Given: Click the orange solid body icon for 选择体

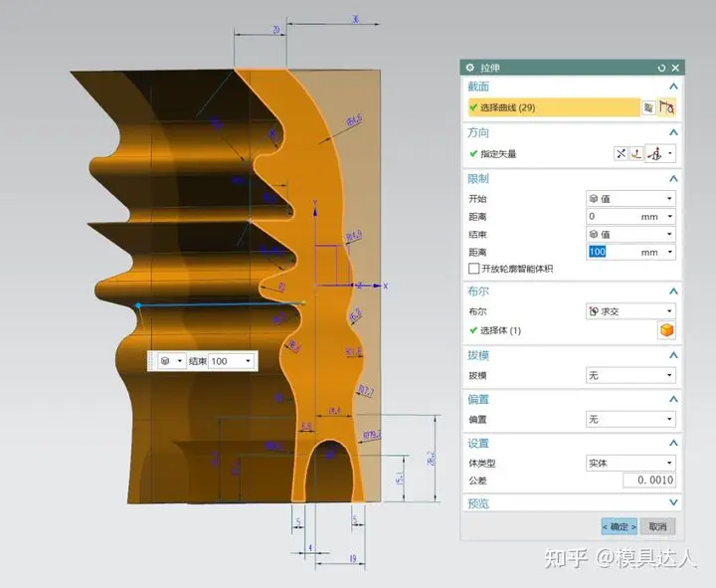Looking at the screenshot, I should click(x=666, y=330).
